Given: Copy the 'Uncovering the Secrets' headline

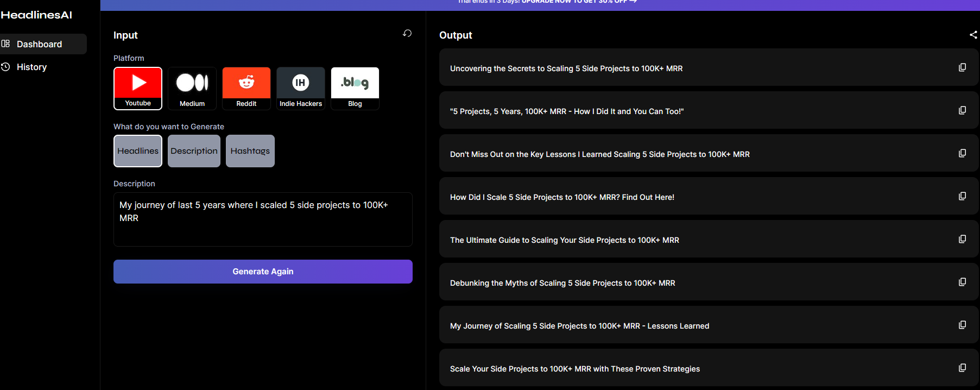Looking at the screenshot, I should [x=962, y=67].
